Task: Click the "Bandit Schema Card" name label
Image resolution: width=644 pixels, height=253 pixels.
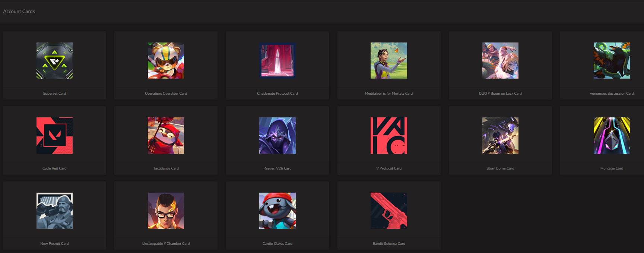Action: tap(389, 244)
